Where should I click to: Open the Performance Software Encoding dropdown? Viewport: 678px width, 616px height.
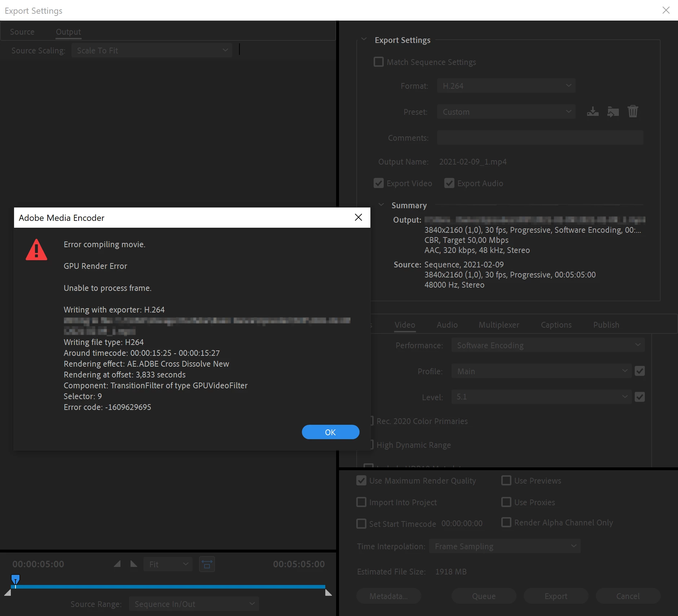(x=548, y=345)
